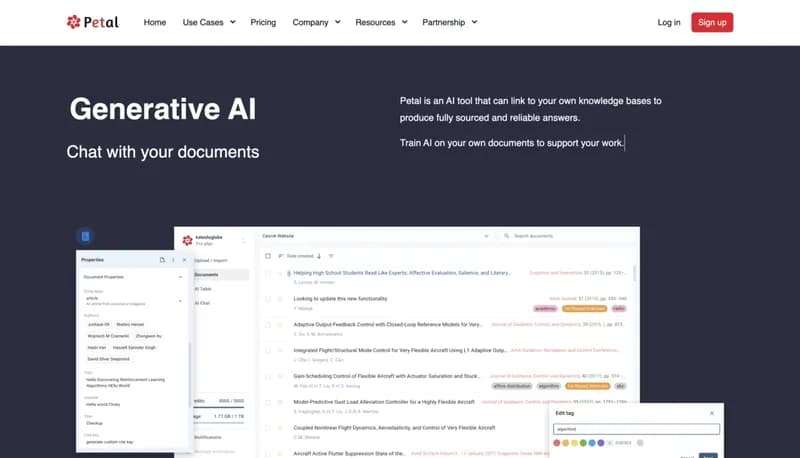Click the document icon in Properties header
Image resolution: width=800 pixels, height=458 pixels.
tap(162, 260)
